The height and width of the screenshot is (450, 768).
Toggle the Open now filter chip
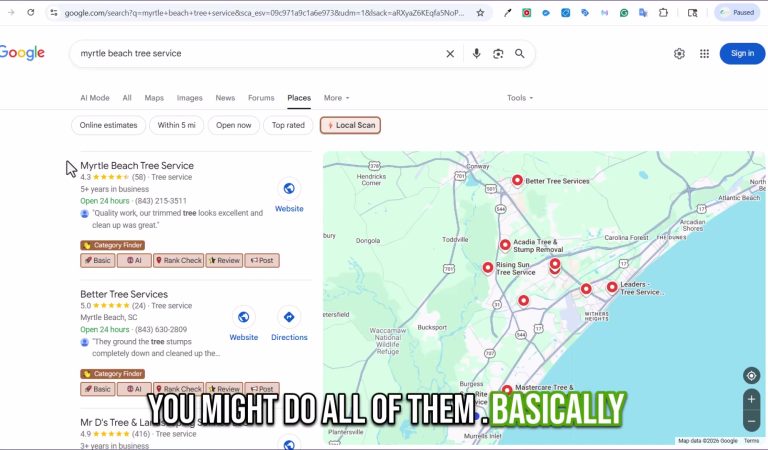tap(234, 125)
